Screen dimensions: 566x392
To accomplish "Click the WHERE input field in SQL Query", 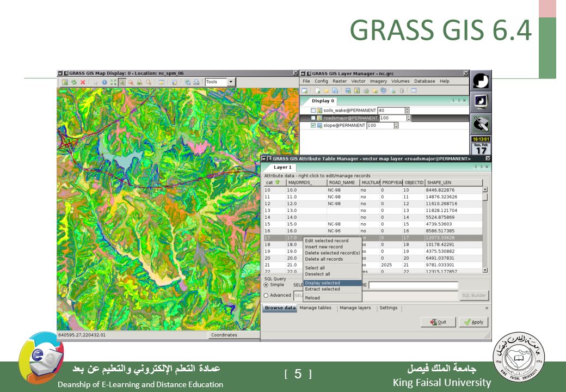I will [413, 285].
